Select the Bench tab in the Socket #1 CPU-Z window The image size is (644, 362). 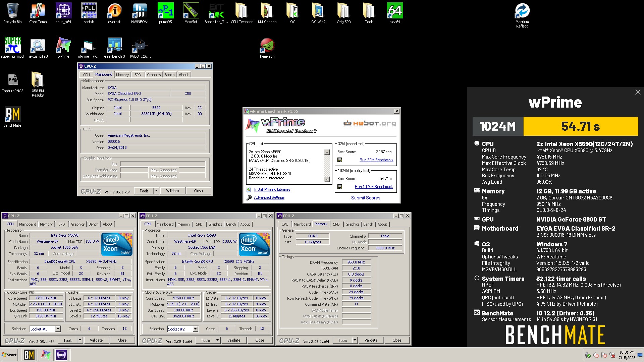click(94, 224)
